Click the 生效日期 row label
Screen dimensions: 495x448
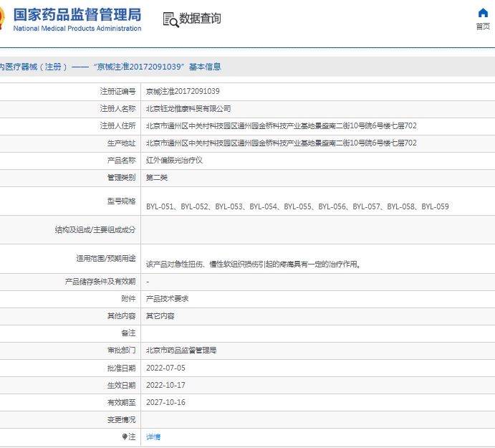[x=122, y=385]
